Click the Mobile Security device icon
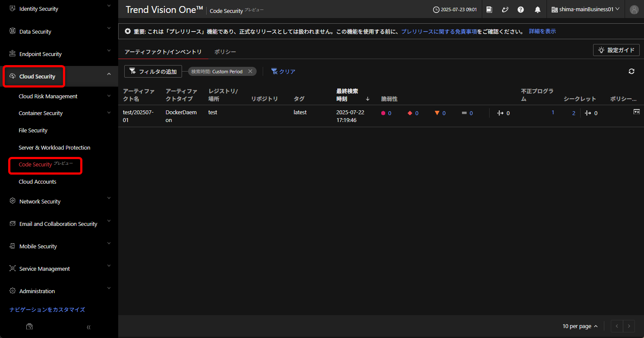Viewport: 644px width, 338px height. (x=13, y=246)
